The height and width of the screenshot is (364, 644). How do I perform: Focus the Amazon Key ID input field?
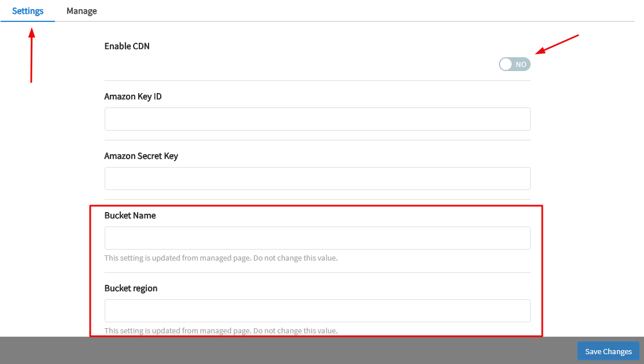[x=317, y=119]
